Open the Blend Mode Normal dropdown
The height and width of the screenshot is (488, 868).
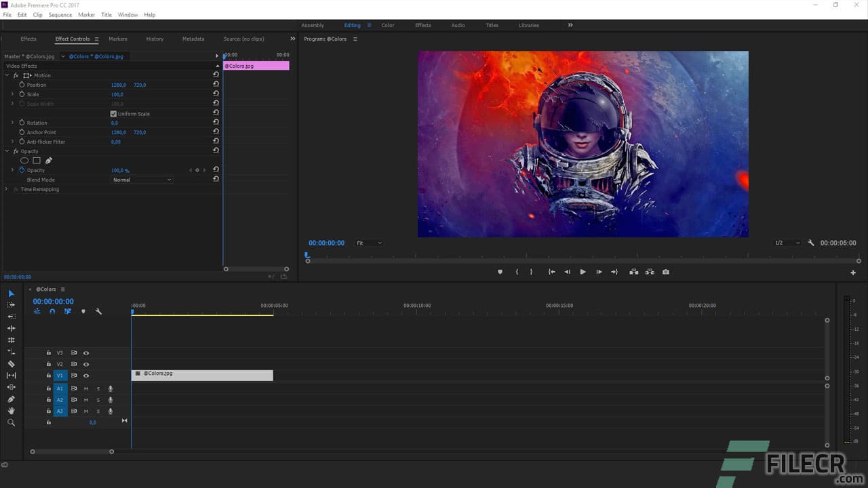click(x=142, y=180)
